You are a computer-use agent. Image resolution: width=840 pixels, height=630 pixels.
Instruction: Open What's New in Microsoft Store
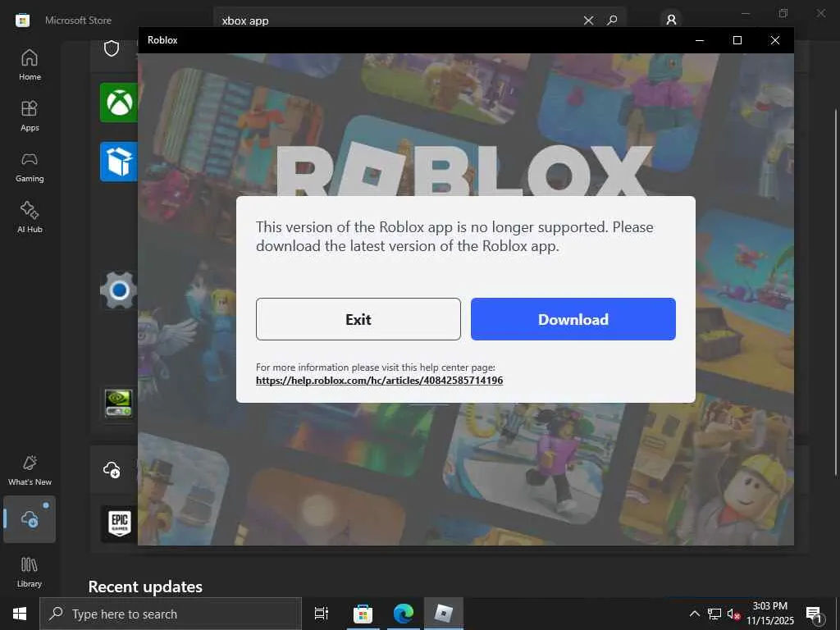[30, 470]
